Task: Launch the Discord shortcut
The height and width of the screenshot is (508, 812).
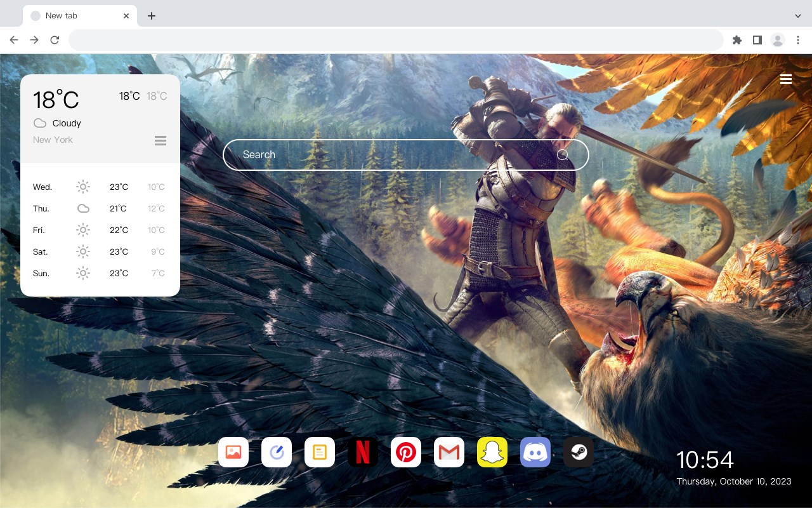Action: click(535, 452)
